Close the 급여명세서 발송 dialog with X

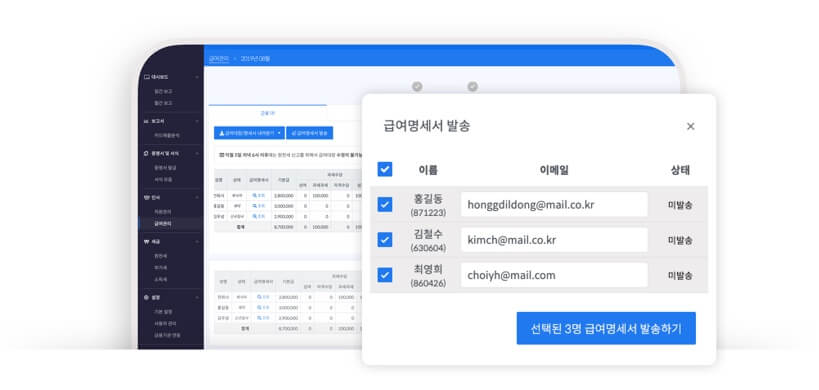click(x=691, y=126)
